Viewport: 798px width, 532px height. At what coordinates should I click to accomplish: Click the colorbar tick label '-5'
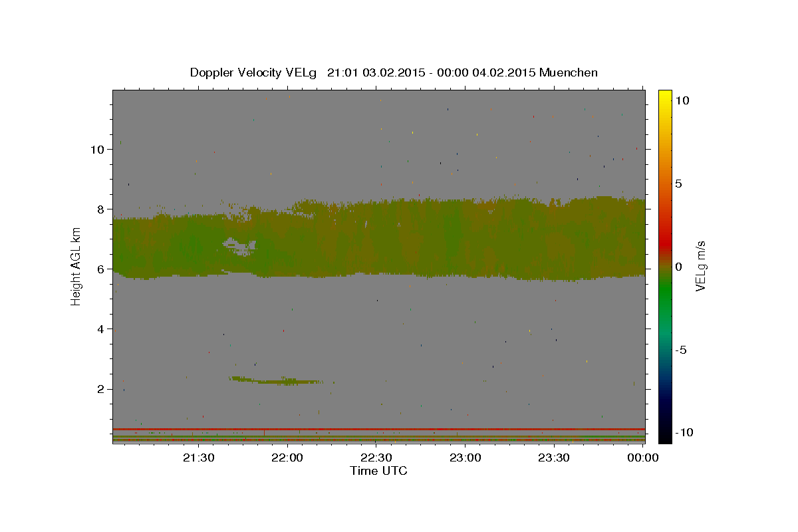(x=682, y=350)
